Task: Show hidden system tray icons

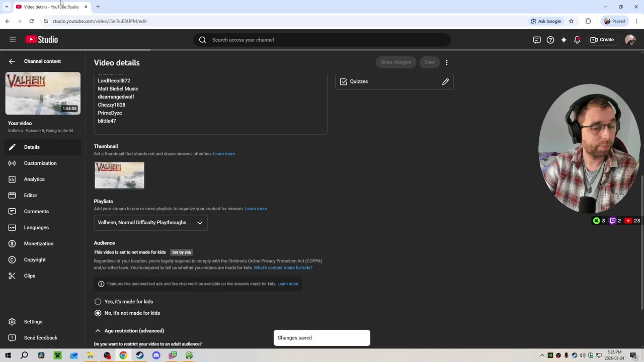Action: (x=542, y=355)
